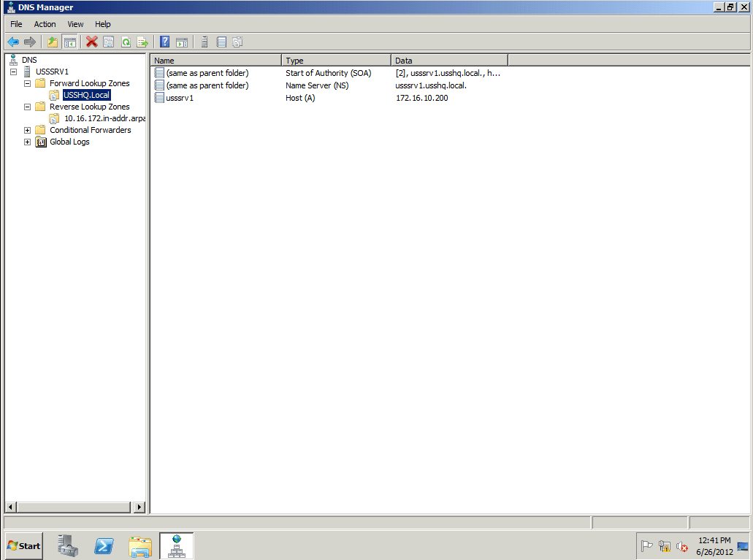753x560 pixels.
Task: Click the Conditional Forwarders folder icon
Action: (x=40, y=130)
